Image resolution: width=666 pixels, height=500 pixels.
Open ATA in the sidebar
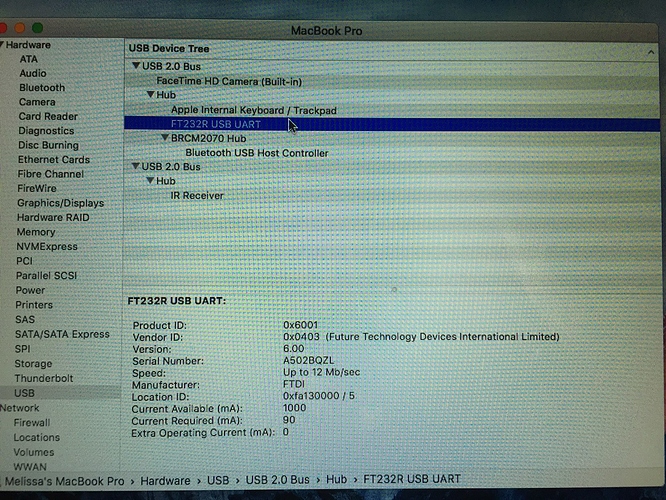28,59
